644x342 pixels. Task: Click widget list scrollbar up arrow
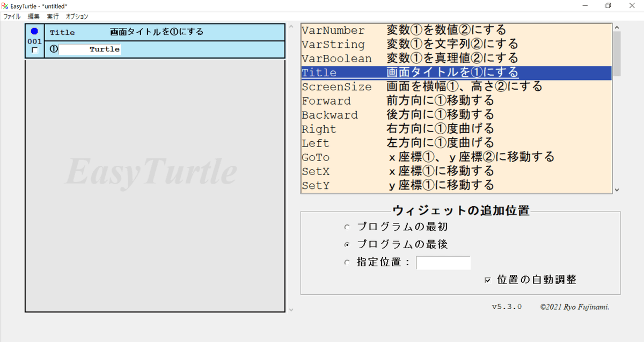pyautogui.click(x=617, y=27)
